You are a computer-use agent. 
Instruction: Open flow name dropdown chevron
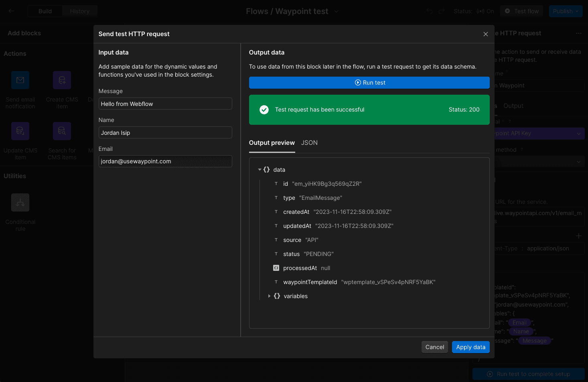coord(336,11)
